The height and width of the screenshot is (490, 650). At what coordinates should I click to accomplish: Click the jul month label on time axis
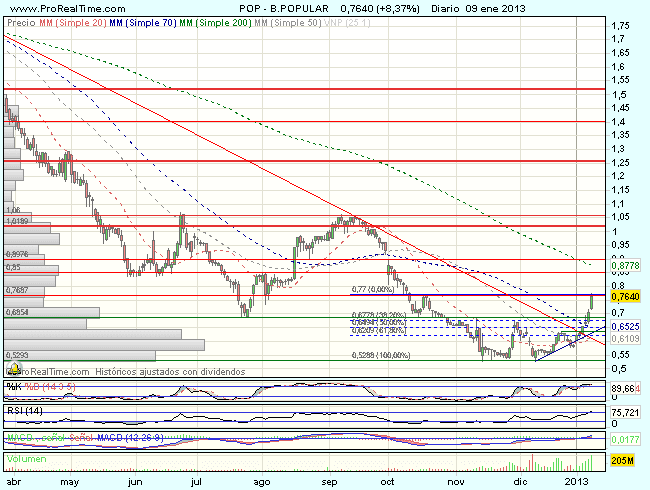[x=196, y=482]
